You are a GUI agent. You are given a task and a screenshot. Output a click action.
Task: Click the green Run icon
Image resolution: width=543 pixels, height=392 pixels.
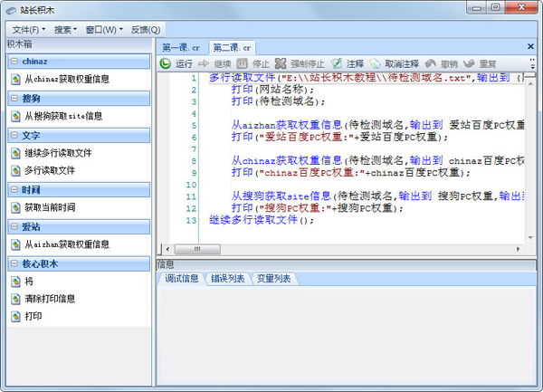pyautogui.click(x=166, y=63)
